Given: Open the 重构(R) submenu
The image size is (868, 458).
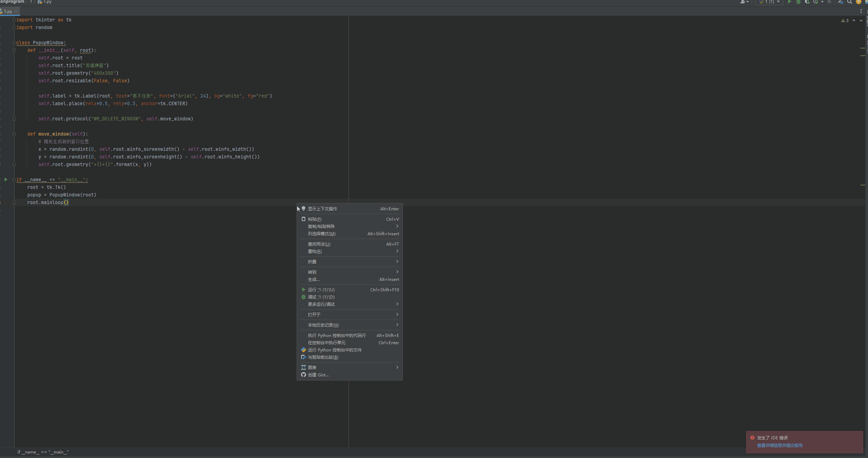Looking at the screenshot, I should [x=350, y=251].
